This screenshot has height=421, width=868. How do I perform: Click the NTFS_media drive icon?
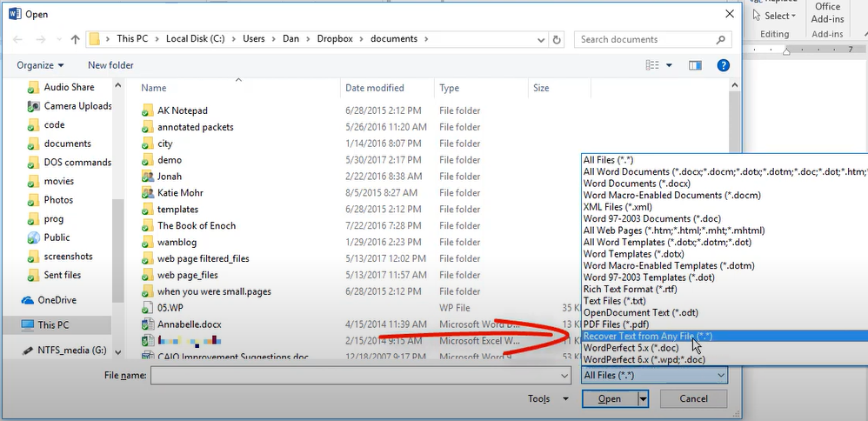[27, 351]
